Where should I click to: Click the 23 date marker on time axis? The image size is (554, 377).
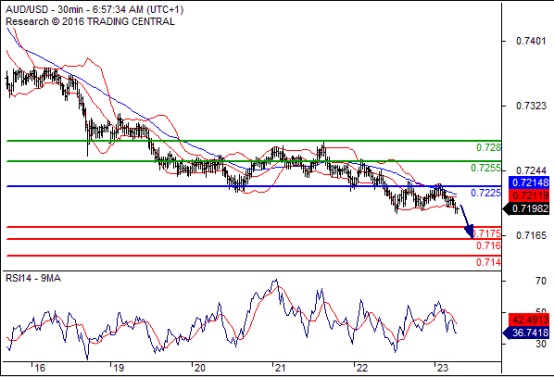tap(442, 368)
